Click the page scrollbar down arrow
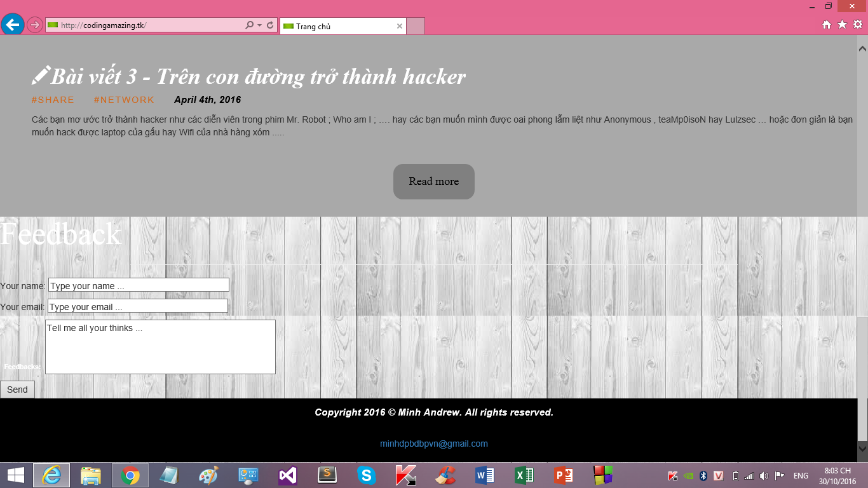The width and height of the screenshot is (868, 488). pyautogui.click(x=862, y=448)
